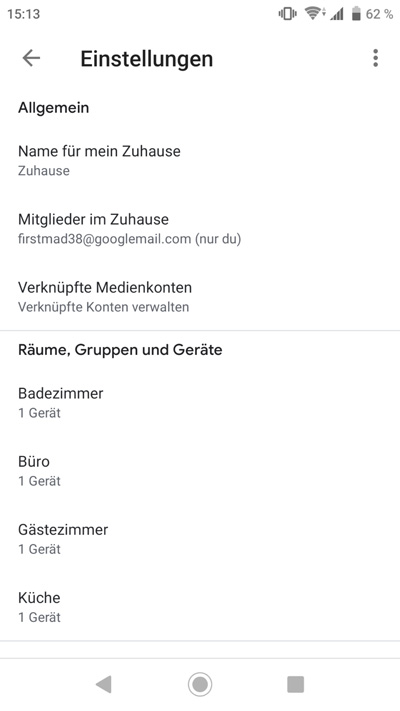Screen dimensions: 400x711
Task: Tap the Android home circle button
Action: tap(200, 684)
